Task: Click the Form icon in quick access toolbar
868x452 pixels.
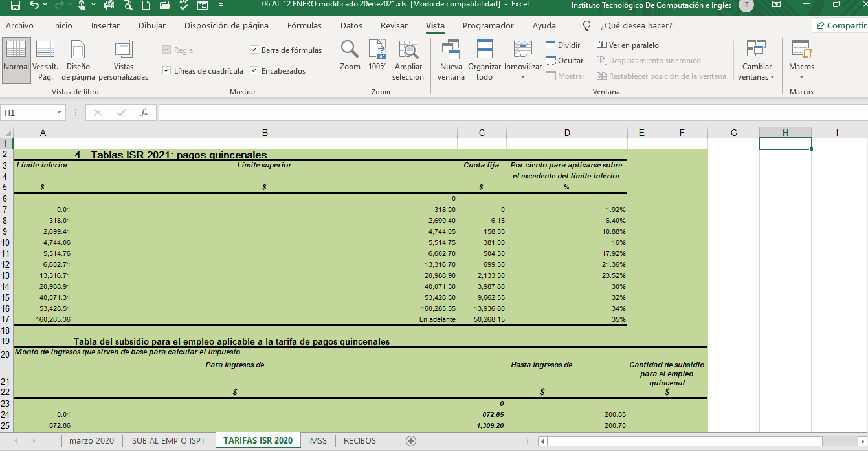Action: (x=202, y=6)
